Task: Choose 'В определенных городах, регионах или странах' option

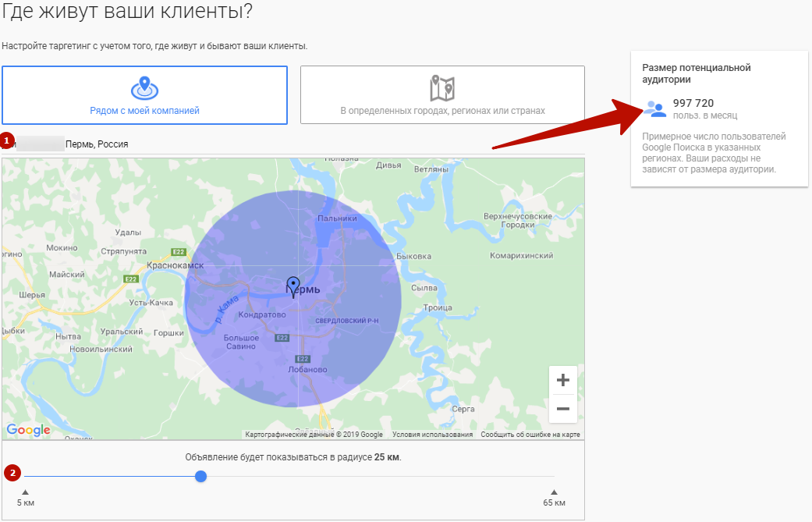Action: [443, 94]
